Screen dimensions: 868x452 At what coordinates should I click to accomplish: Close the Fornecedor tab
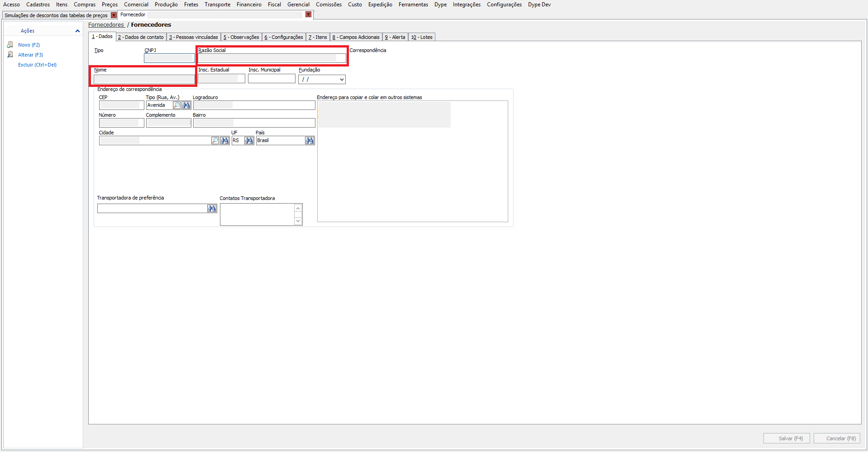(x=308, y=14)
